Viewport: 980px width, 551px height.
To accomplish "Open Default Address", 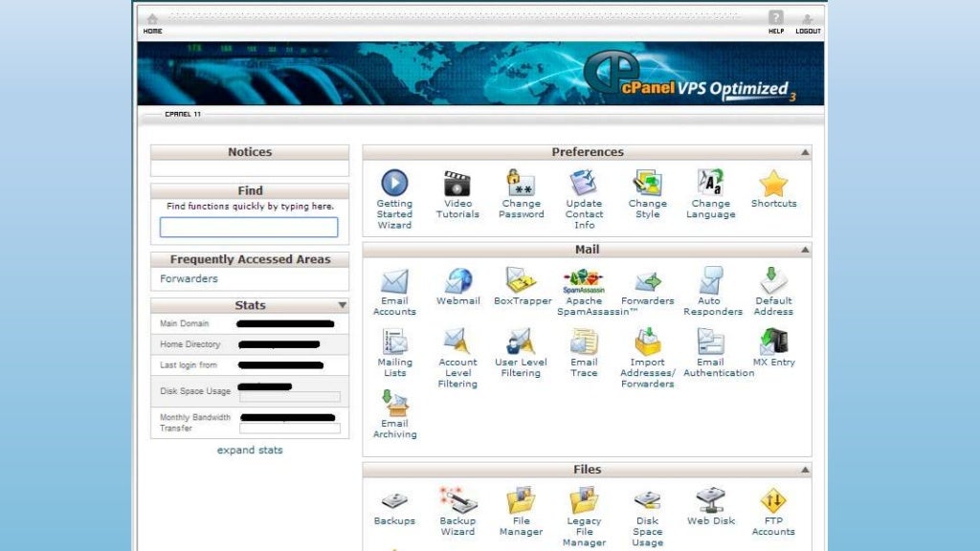I will click(x=773, y=291).
